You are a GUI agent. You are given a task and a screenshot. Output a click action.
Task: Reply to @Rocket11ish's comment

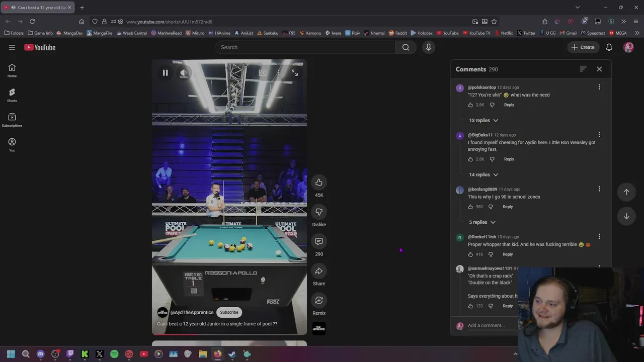pyautogui.click(x=508, y=254)
